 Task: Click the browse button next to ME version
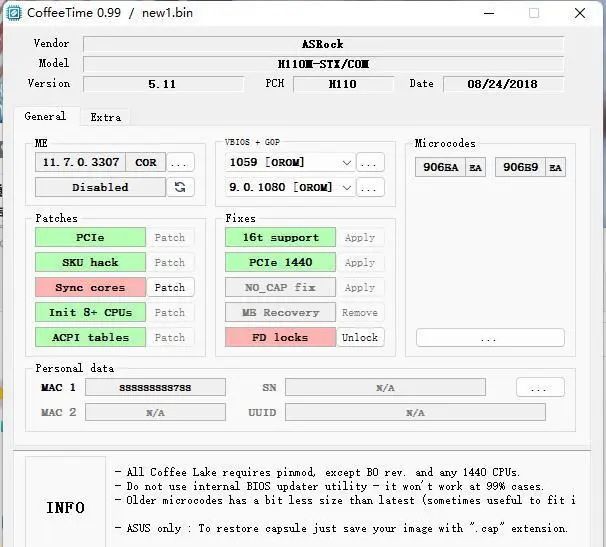180,162
